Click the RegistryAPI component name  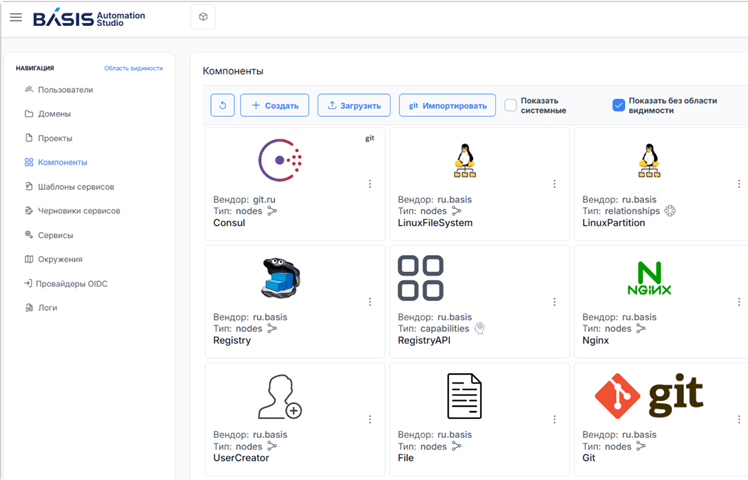coord(424,340)
